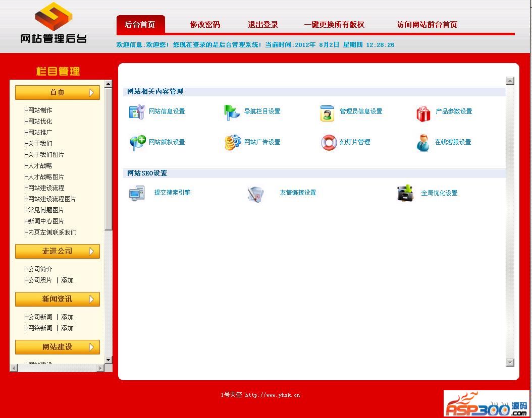Image resolution: width=532 pixels, height=418 pixels.
Task: Click the ASP300 源码 logo
Action: click(x=487, y=403)
